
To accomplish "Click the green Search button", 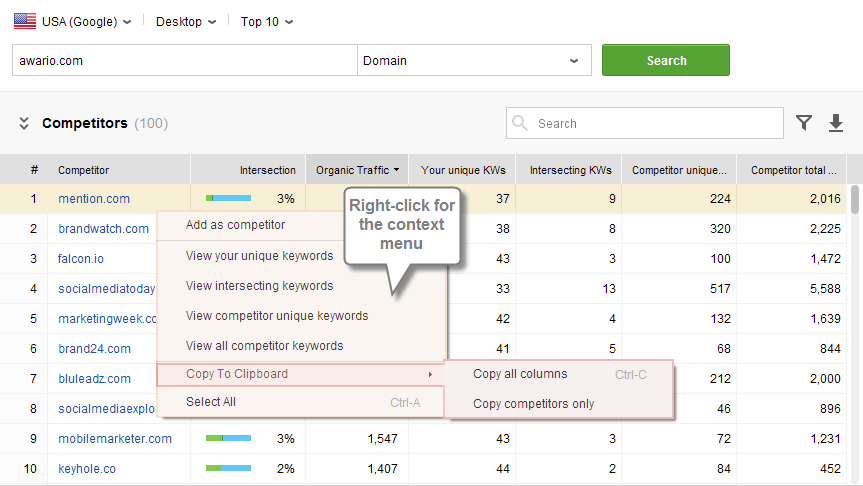I will coord(665,60).
